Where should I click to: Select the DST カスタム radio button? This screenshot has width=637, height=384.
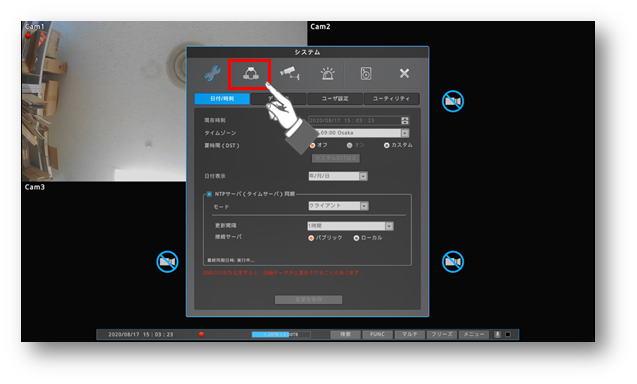point(386,145)
